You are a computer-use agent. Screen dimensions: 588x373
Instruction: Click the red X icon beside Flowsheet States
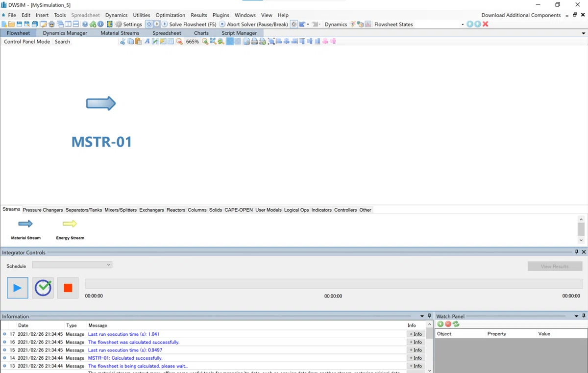tap(486, 24)
